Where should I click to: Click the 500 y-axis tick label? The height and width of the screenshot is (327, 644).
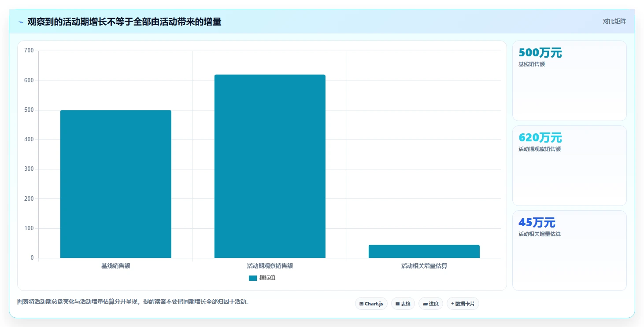[x=29, y=110]
